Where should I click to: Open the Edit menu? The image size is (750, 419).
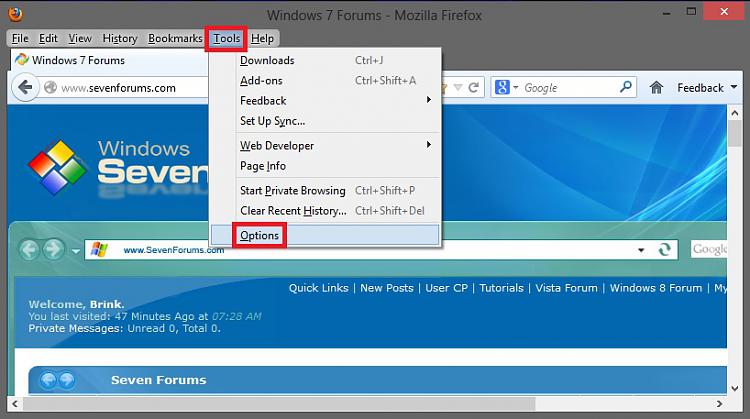[x=48, y=38]
